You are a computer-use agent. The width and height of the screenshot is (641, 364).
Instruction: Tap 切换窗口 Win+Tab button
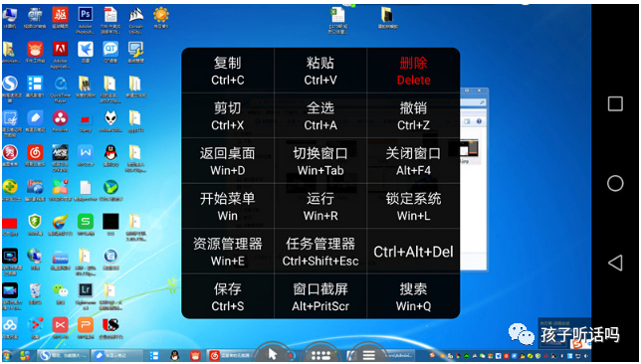320,161
